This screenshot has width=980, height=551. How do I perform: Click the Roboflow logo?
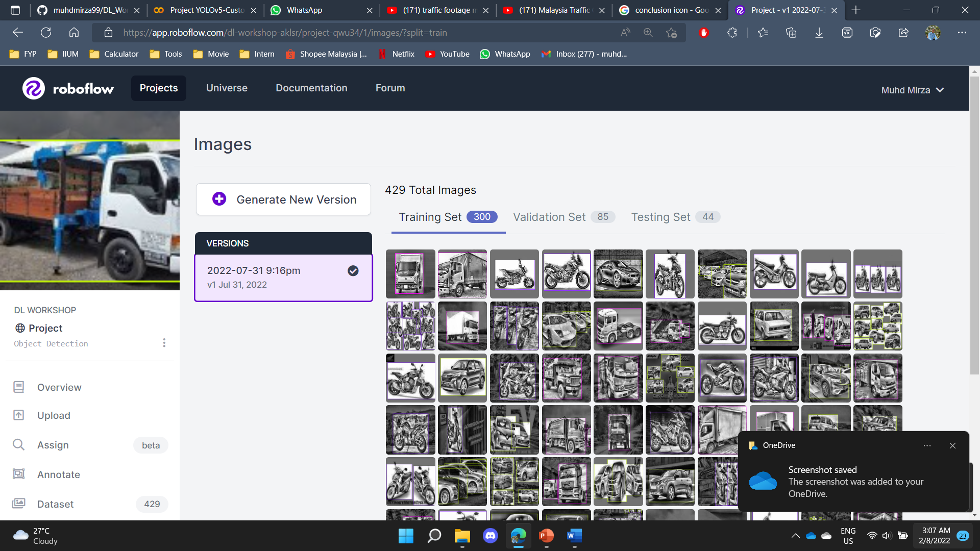pos(68,88)
